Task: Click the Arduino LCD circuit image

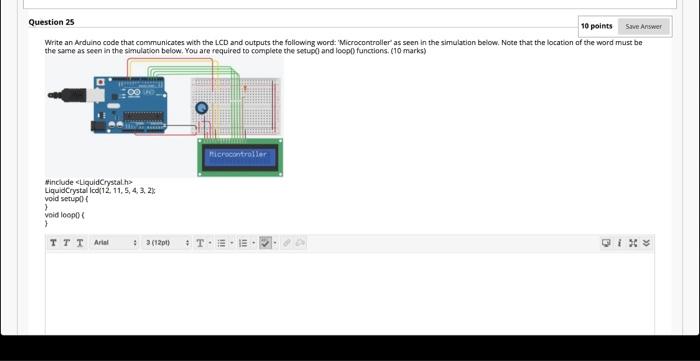Action: 164,117
